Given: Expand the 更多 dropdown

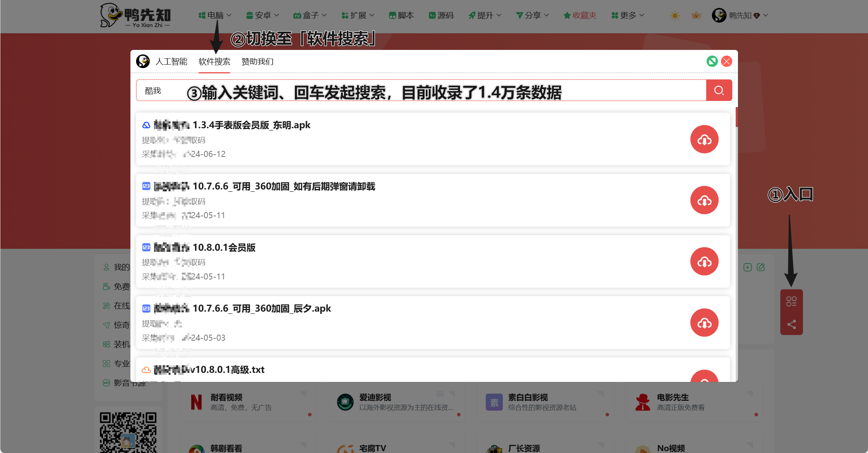Looking at the screenshot, I should 628,16.
